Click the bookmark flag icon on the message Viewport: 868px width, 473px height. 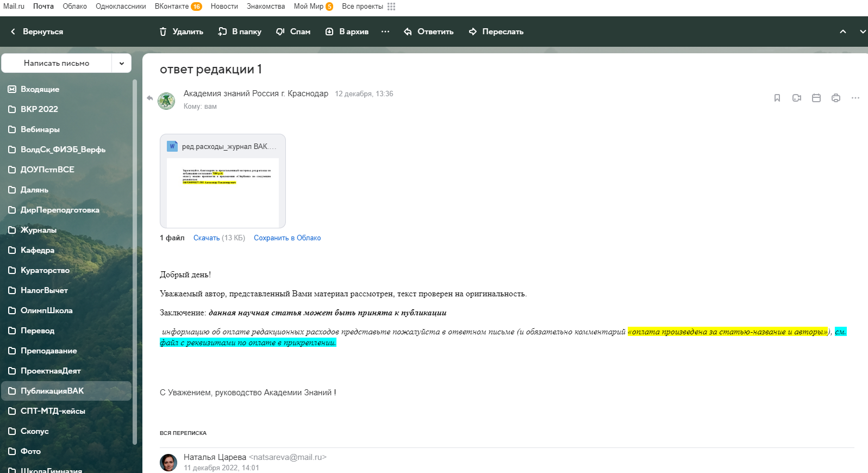[x=777, y=98]
